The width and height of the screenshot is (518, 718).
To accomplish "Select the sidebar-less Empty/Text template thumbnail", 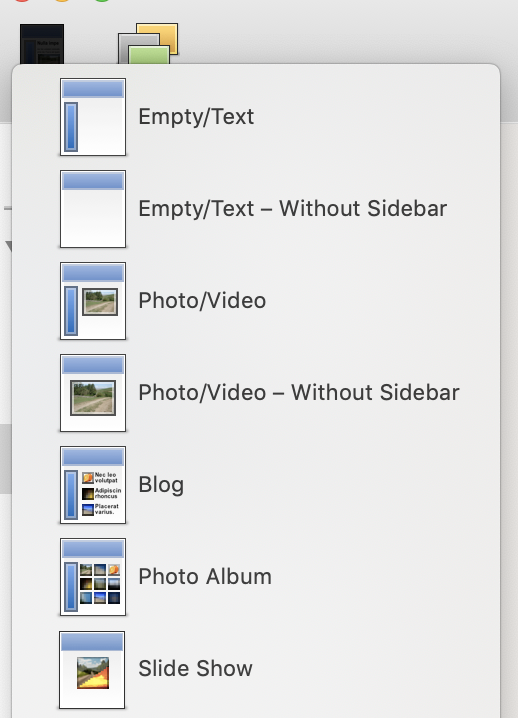I will pyautogui.click(x=93, y=209).
